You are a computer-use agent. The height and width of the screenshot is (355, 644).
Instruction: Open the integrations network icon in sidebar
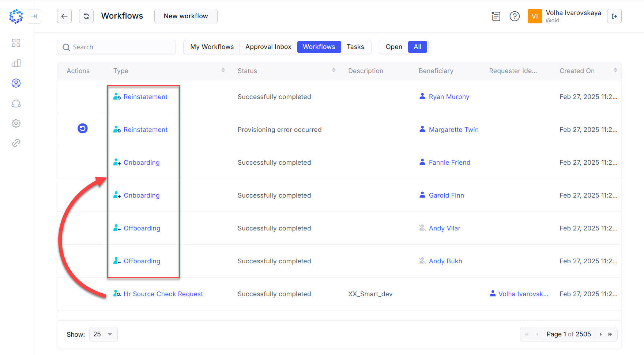pos(16,103)
